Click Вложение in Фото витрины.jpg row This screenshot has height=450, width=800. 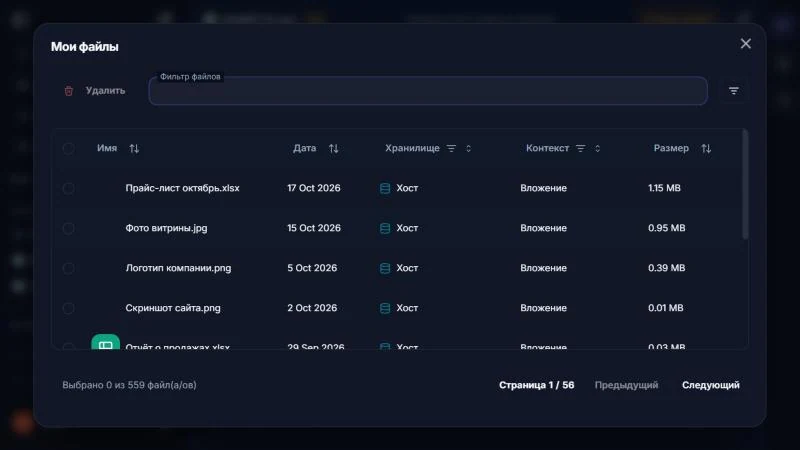[543, 228]
